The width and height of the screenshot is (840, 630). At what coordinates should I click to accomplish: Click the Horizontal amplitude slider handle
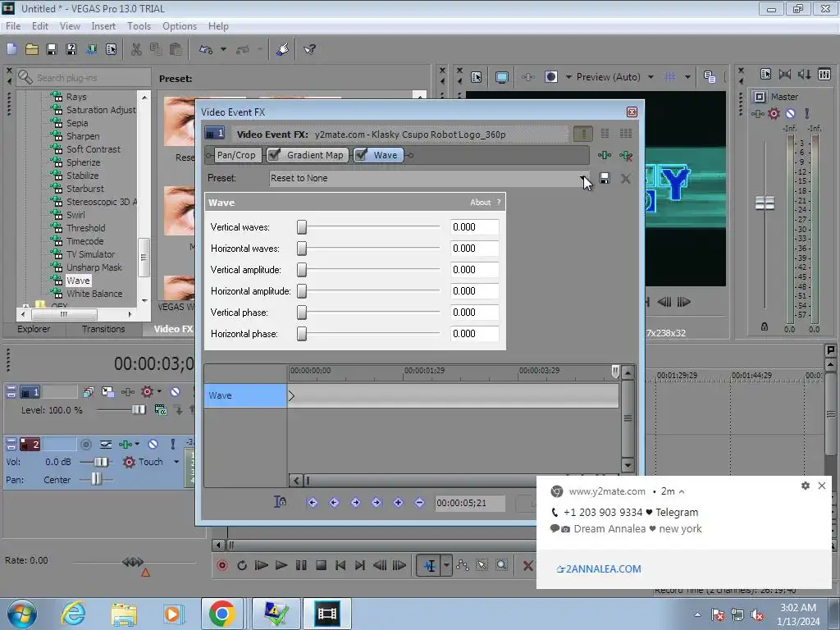pos(302,291)
